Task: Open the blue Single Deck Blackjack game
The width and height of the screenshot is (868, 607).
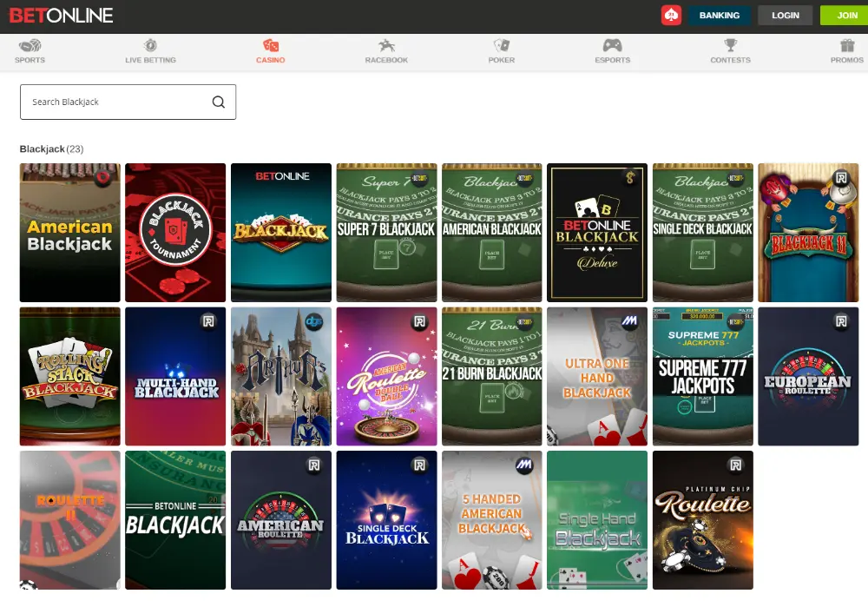Action: (x=386, y=520)
